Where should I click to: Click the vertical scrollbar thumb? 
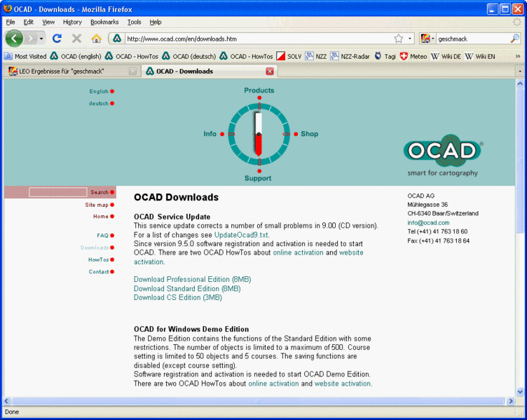click(x=520, y=161)
